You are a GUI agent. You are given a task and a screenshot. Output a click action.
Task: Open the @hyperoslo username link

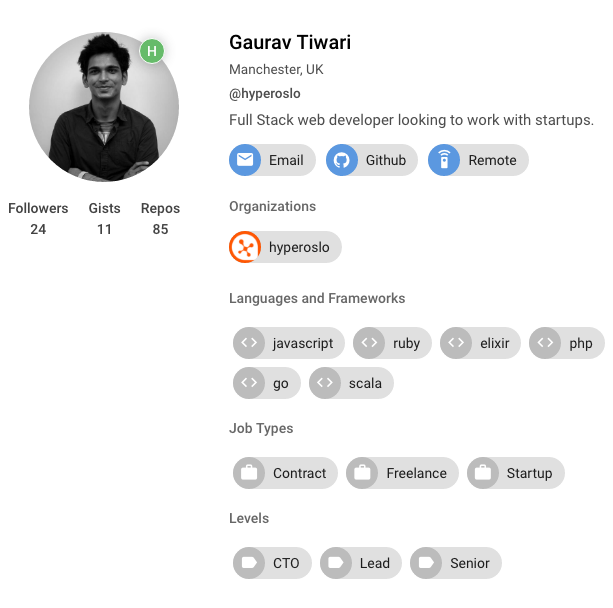[265, 94]
